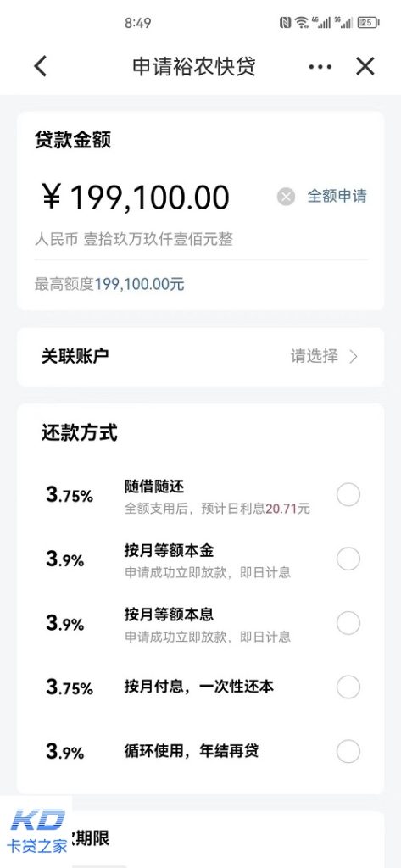This screenshot has height=868, width=401.
Task: Tap the 5G signal strength icon
Action: click(x=343, y=23)
